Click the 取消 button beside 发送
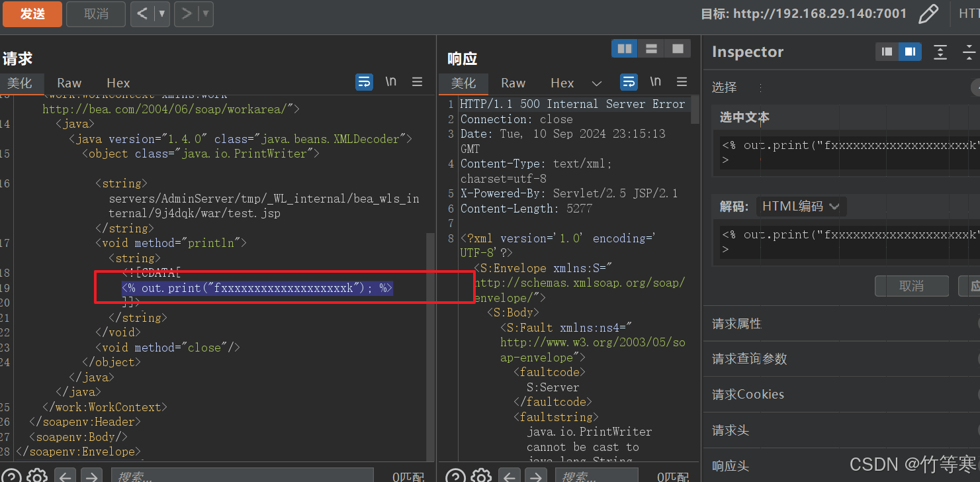980x482 pixels. [x=97, y=14]
